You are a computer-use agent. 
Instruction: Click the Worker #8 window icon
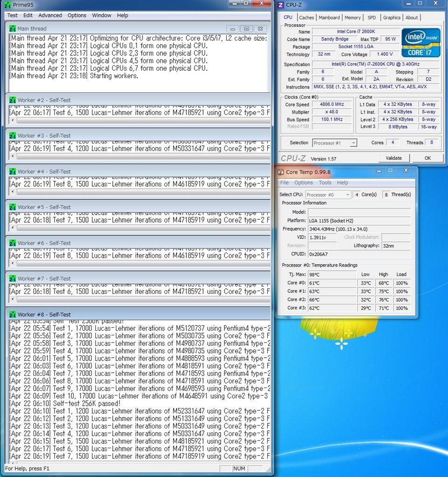12,314
